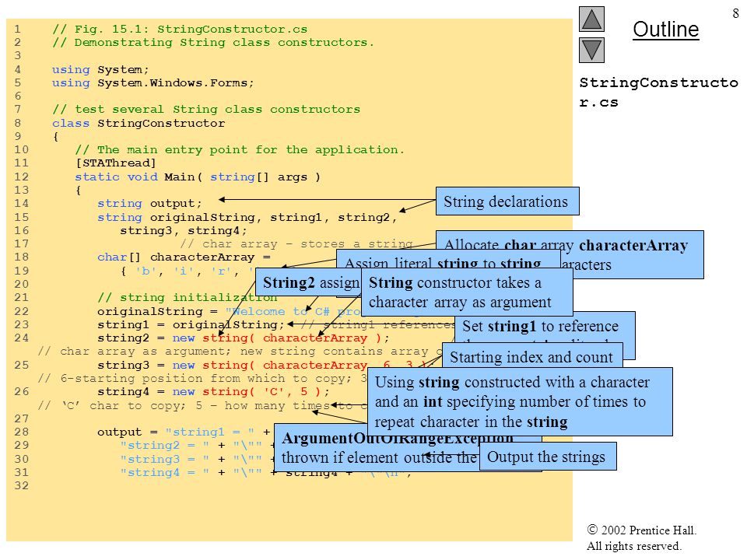The height and width of the screenshot is (560, 747).
Task: Click the 'Output the strings' callout
Action: [x=548, y=457]
